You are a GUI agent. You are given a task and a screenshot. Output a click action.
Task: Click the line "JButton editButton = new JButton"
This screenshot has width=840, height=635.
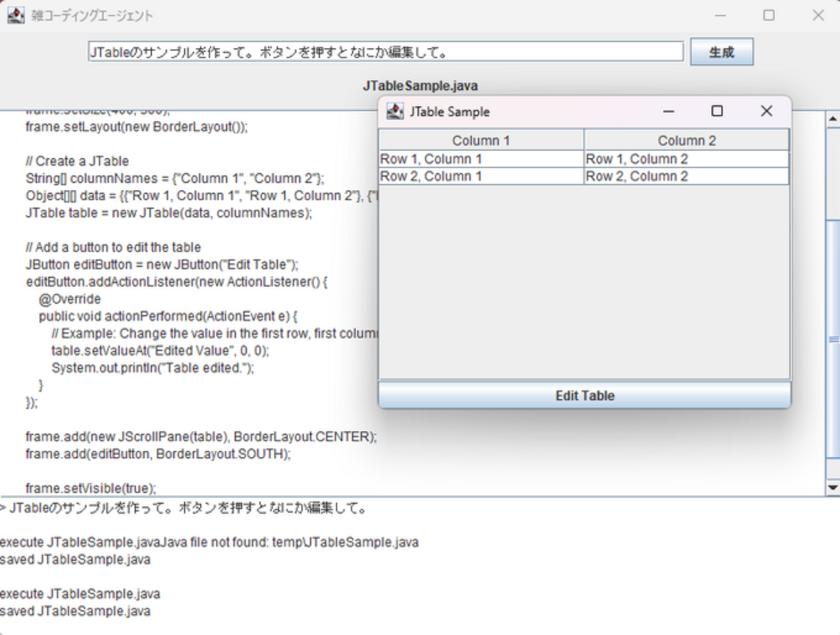(x=162, y=264)
